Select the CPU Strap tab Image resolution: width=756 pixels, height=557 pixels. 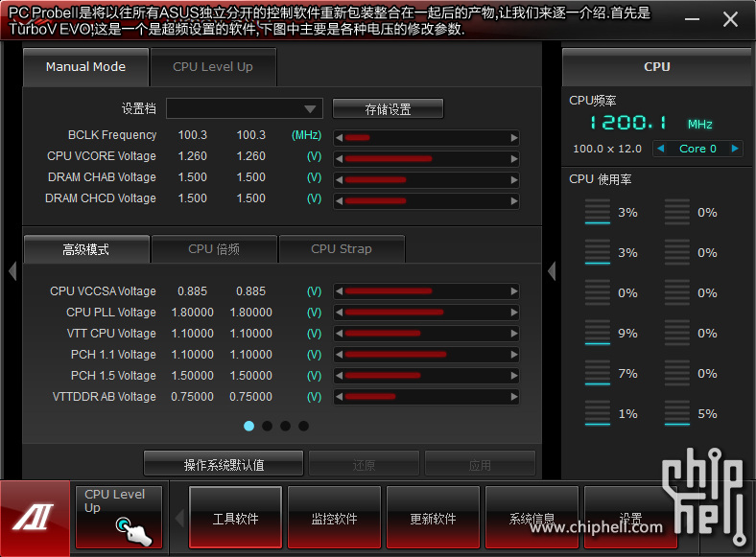342,249
